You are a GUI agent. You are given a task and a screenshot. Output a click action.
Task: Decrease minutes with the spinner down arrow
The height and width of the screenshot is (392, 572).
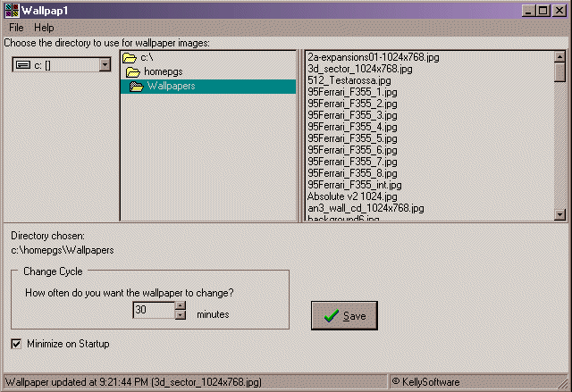(x=181, y=315)
